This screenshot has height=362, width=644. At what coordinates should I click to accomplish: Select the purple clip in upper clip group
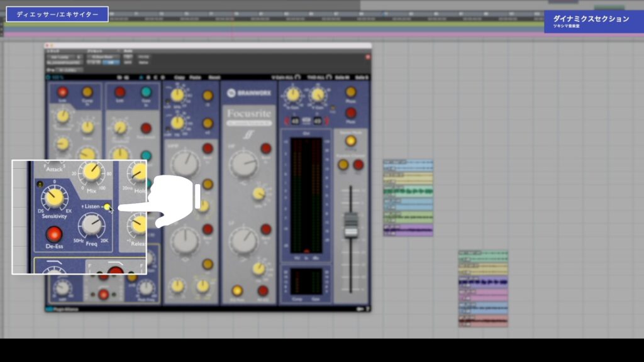[408, 229]
